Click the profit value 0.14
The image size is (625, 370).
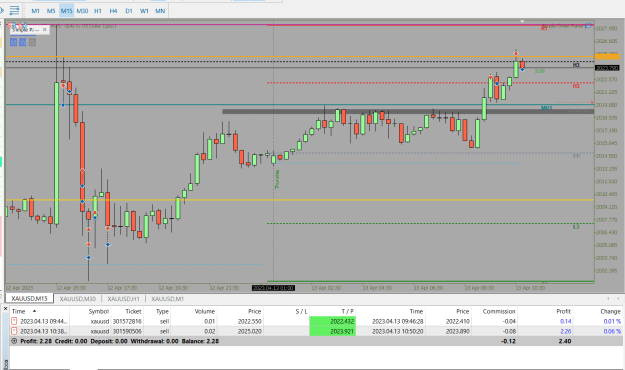point(565,321)
